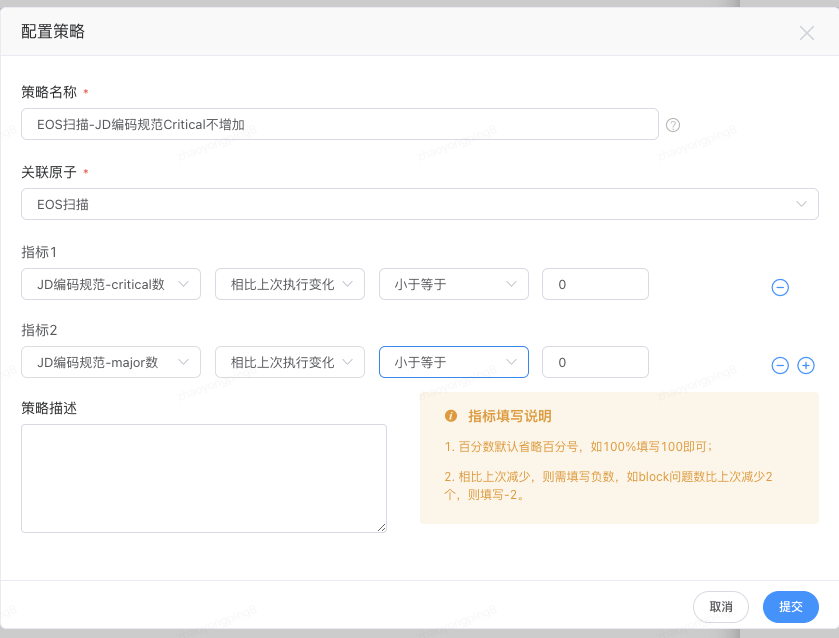Open the 关联原子 dropdown showing EOS扫描
This screenshot has width=839, height=638.
[x=419, y=204]
